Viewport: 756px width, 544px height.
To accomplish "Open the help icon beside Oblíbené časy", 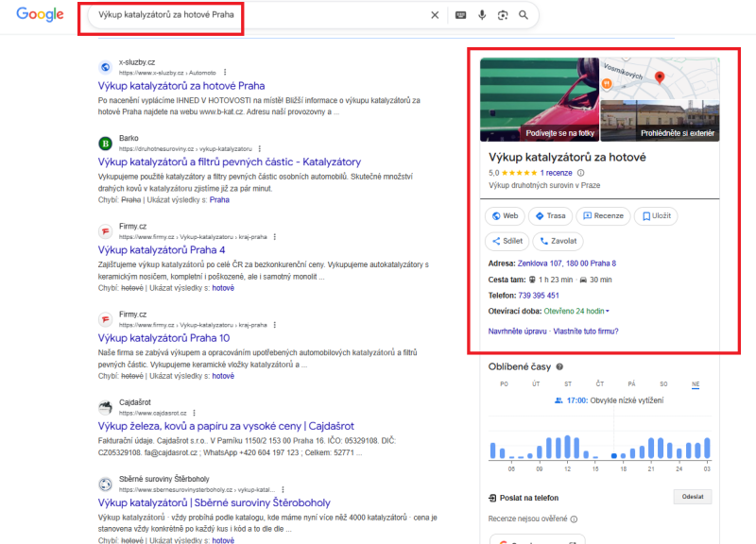I will coord(560,366).
